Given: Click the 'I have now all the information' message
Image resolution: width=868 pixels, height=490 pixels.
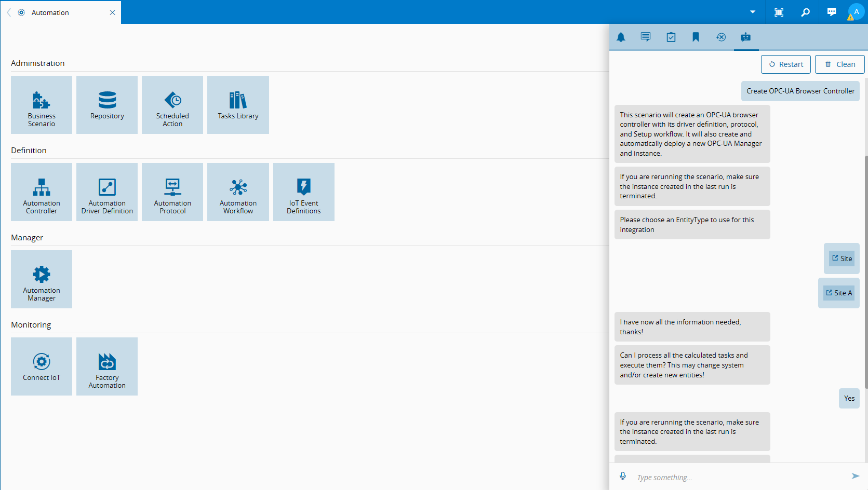Looking at the screenshot, I should tap(692, 327).
